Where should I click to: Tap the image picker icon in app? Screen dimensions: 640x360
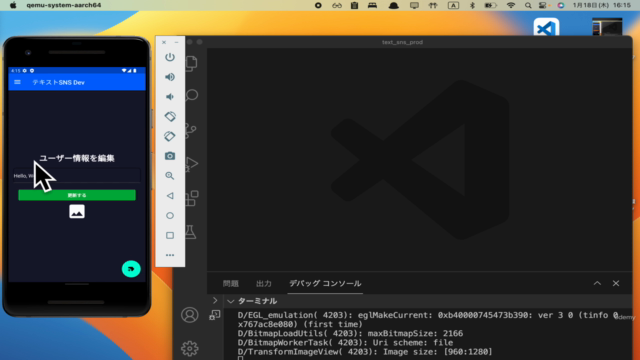[77, 211]
